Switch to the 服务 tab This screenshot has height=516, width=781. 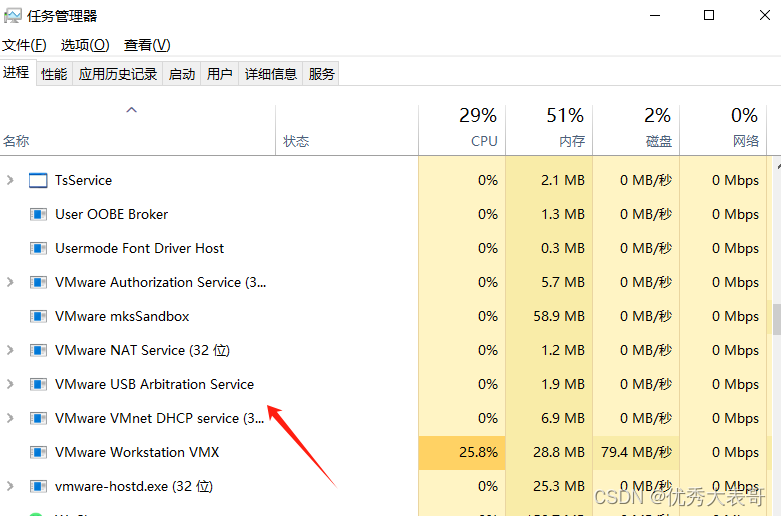click(x=321, y=74)
